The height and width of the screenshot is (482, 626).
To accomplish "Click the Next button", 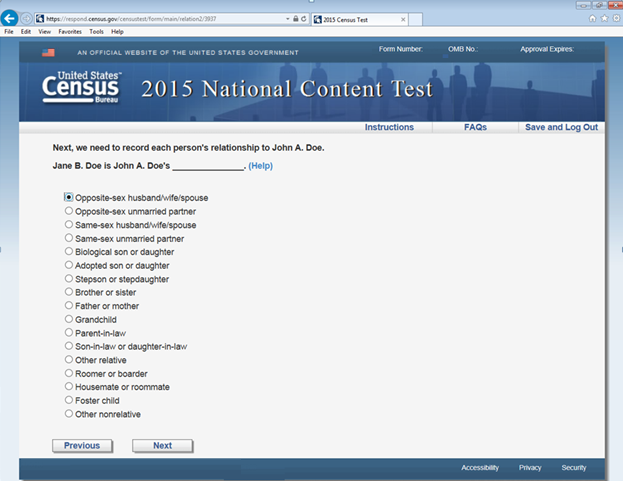I will pos(162,446).
